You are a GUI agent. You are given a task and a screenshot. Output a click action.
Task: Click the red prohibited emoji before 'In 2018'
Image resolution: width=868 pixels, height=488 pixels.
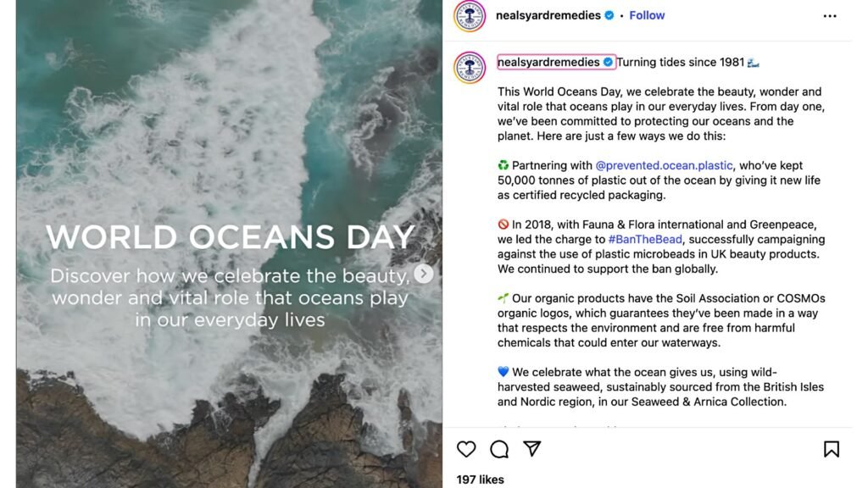coord(504,225)
